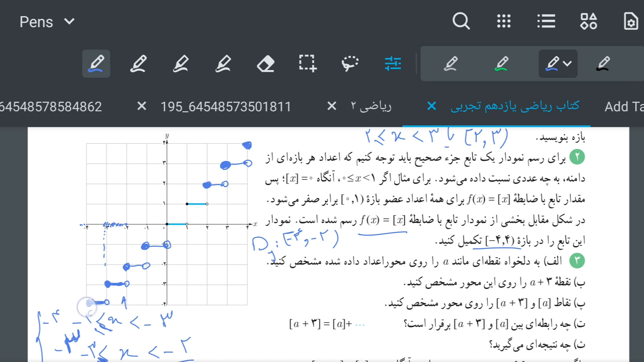Select the Eraser tool
Screen dimensions: 644x362
[x=266, y=63]
